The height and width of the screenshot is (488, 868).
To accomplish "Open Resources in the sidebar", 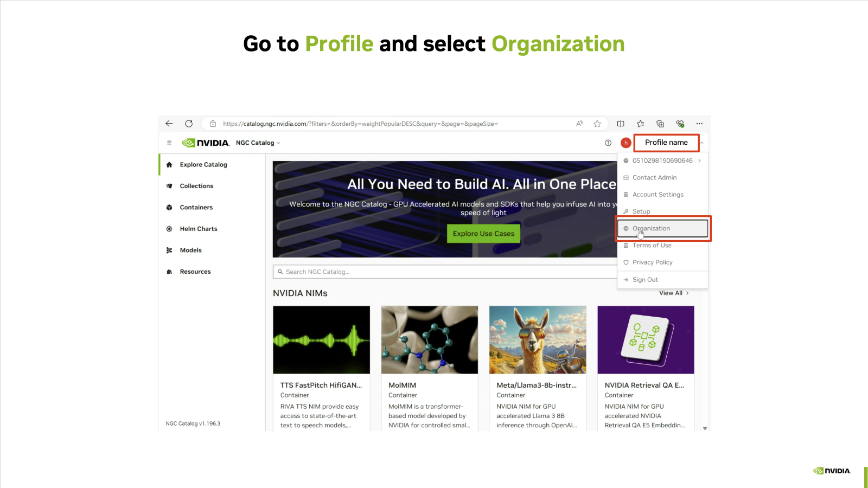I will pyautogui.click(x=212, y=272).
